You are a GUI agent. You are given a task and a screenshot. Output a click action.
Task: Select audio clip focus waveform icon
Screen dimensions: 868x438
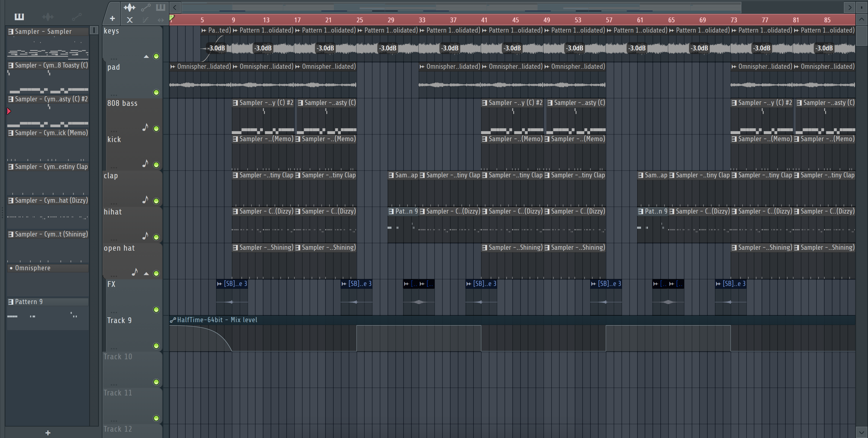click(x=129, y=8)
